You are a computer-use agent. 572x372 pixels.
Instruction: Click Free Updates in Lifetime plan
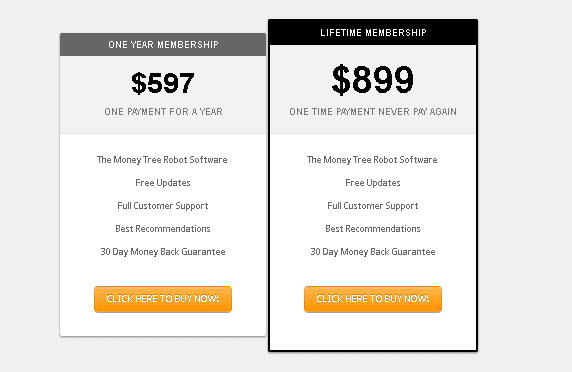tap(373, 183)
